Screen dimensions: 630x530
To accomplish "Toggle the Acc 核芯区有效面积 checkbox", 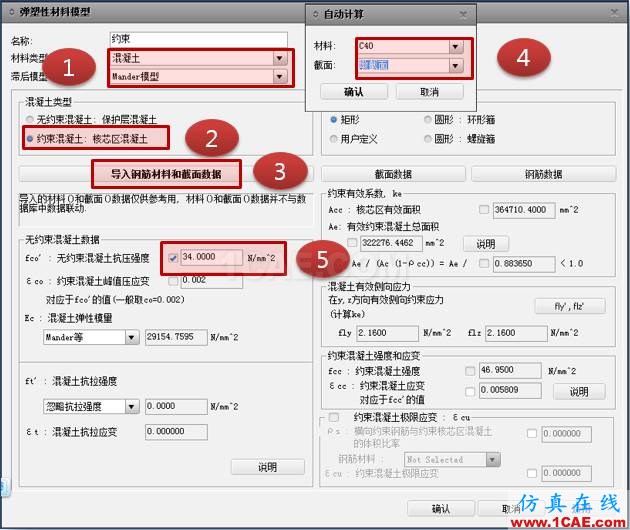I will coord(484,209).
